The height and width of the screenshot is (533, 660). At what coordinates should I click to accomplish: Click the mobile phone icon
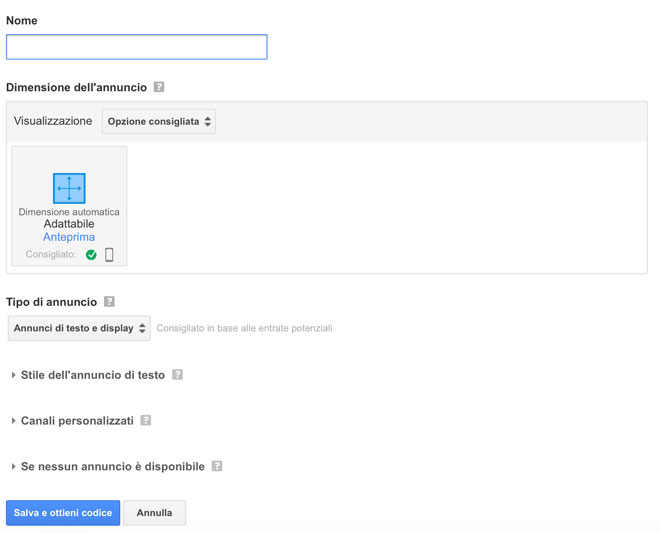pyautogui.click(x=109, y=255)
